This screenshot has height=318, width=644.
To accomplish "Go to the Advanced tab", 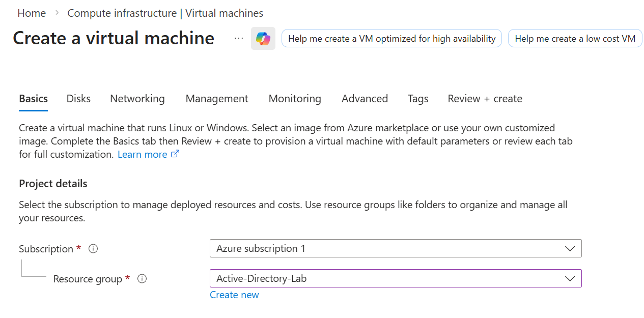I will click(365, 99).
